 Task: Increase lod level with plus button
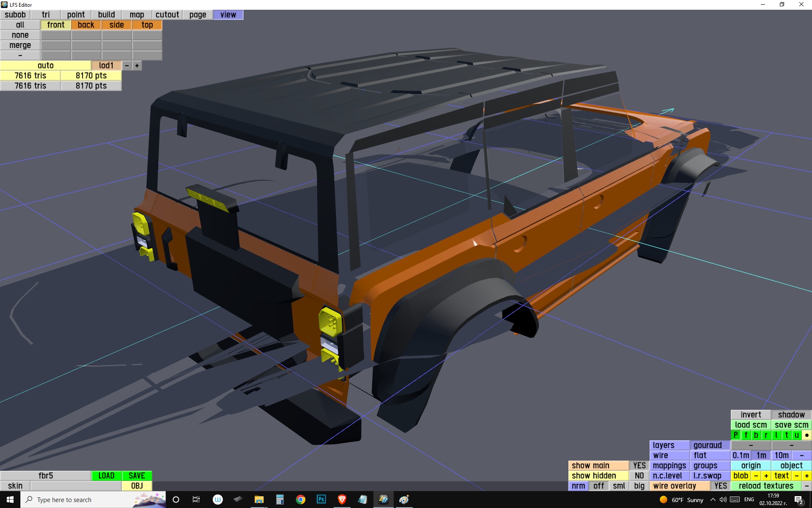(137, 66)
